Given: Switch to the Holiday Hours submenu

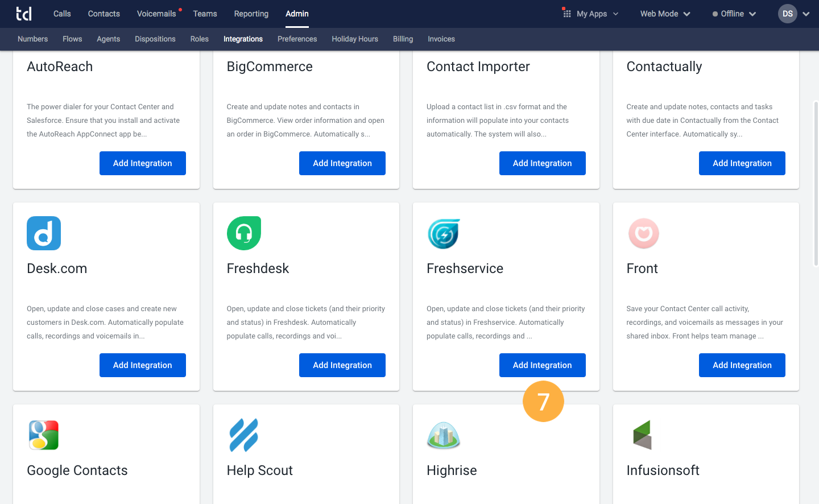Looking at the screenshot, I should click(x=355, y=39).
